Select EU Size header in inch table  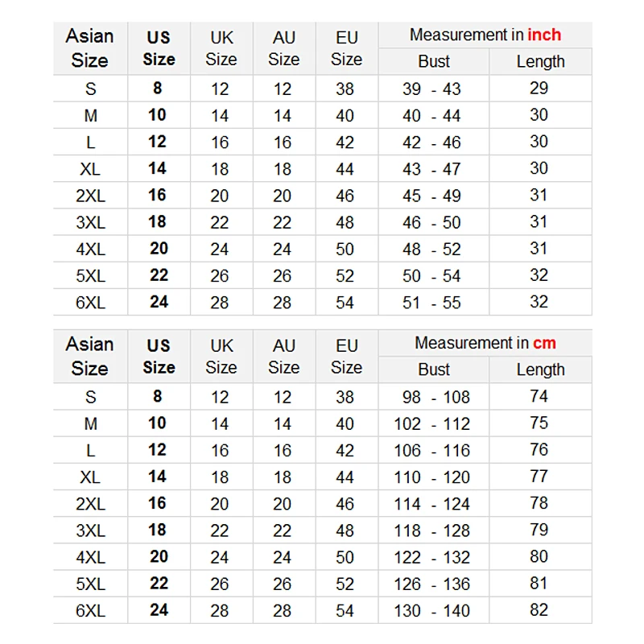pos(346,47)
